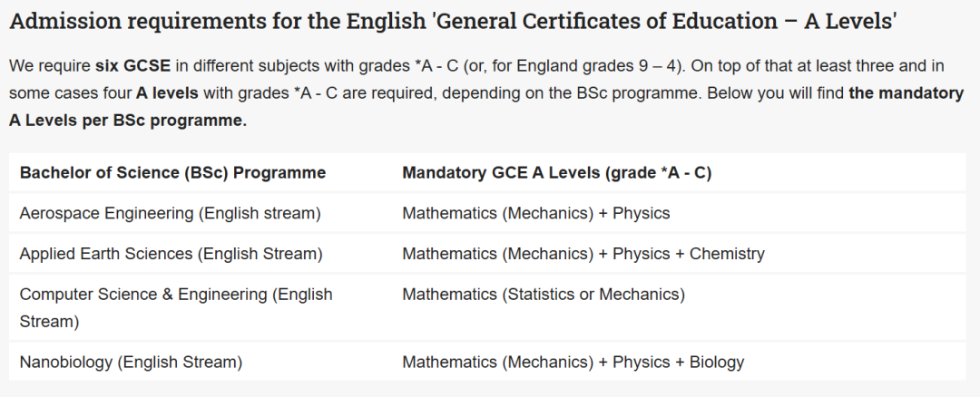Click the requirement cell ending with Biology
Image resolution: width=980 pixels, height=397 pixels.
click(573, 362)
